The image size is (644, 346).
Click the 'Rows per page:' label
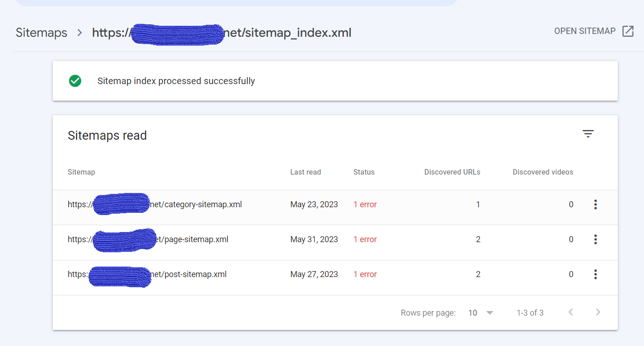[428, 313]
